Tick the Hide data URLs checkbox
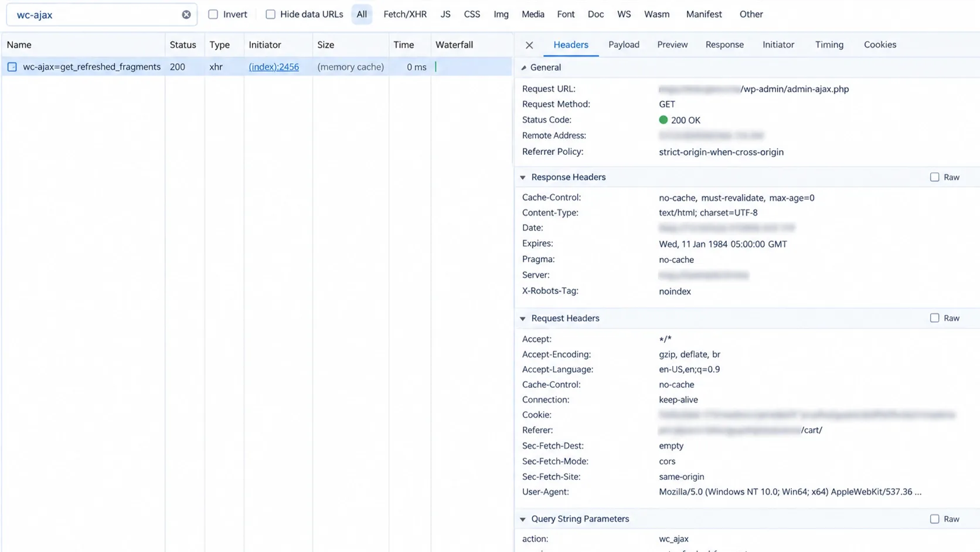Screen dimensions: 980x552 coord(270,14)
